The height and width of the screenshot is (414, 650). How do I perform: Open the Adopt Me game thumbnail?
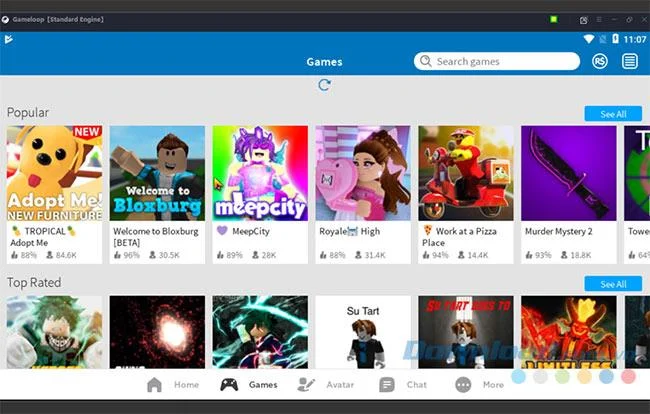click(54, 173)
